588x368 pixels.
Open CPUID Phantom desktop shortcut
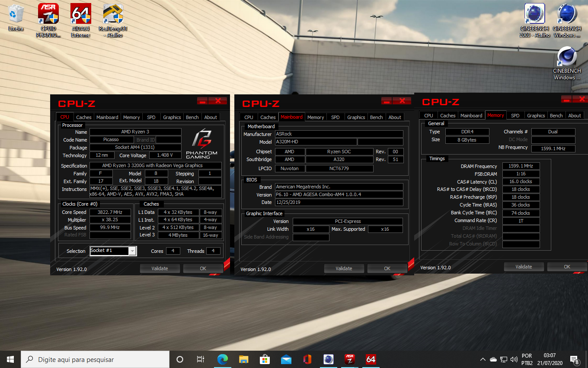[x=48, y=20]
